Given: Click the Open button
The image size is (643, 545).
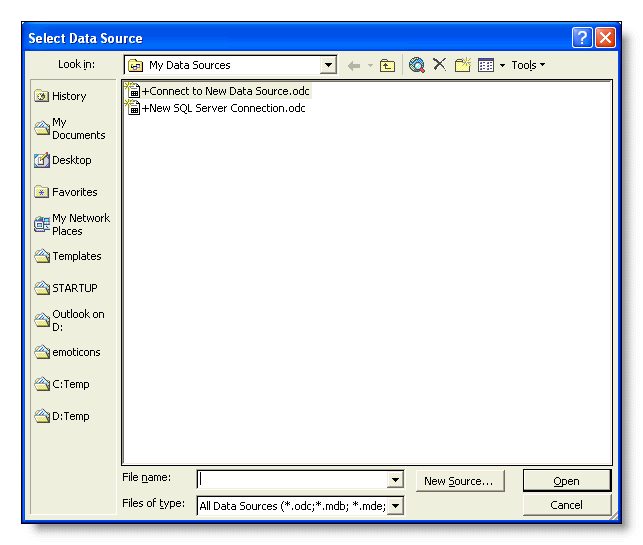Looking at the screenshot, I should [x=567, y=481].
